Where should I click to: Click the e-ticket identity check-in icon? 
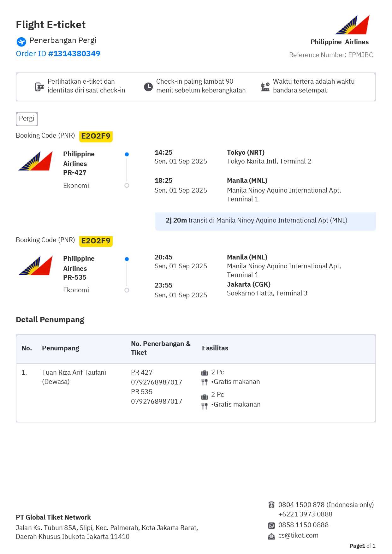(x=39, y=87)
